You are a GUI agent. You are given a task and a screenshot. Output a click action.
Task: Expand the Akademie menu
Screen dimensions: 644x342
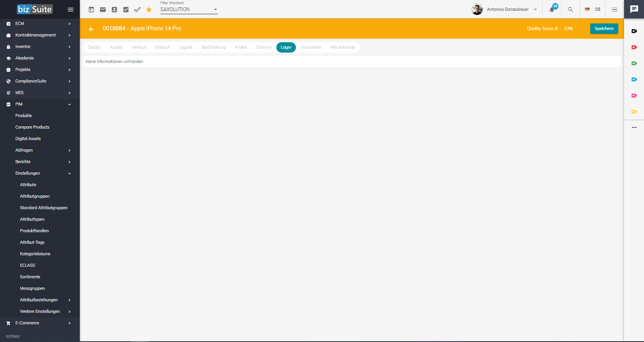40,58
